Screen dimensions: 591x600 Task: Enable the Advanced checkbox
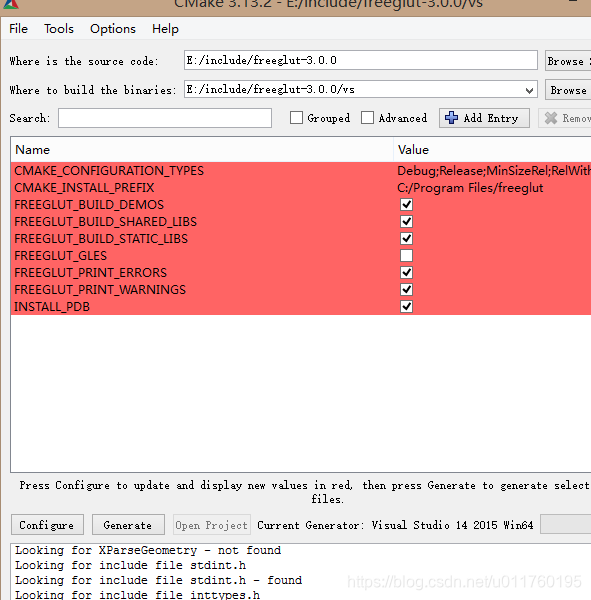pyautogui.click(x=367, y=117)
